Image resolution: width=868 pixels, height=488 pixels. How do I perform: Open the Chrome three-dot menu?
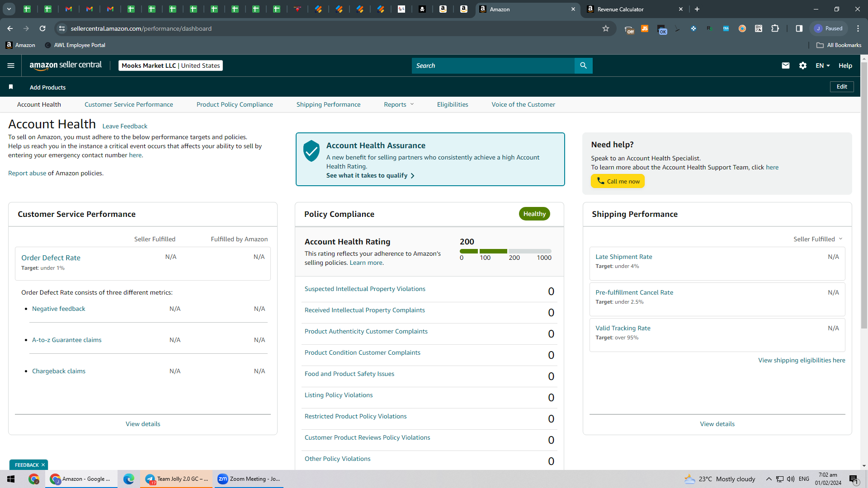(x=858, y=28)
